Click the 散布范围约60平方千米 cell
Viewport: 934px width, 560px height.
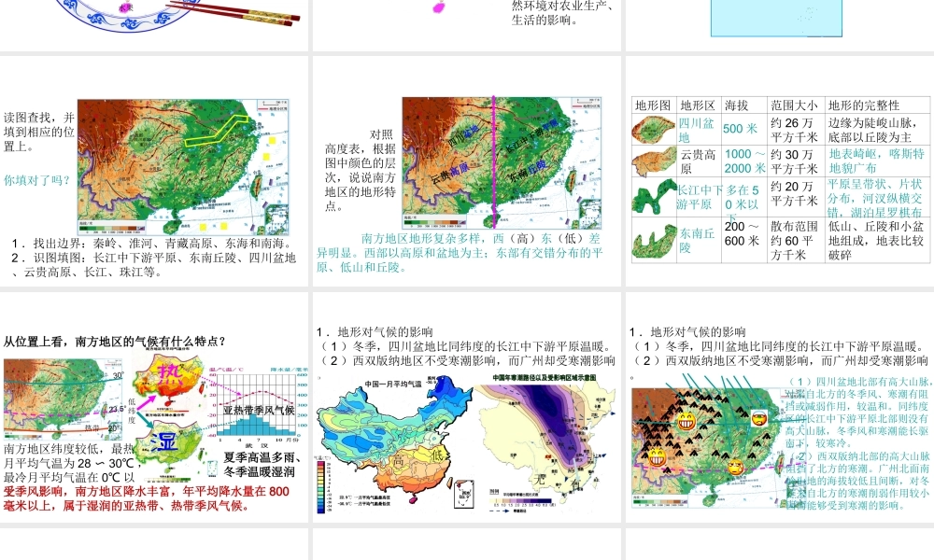point(794,241)
